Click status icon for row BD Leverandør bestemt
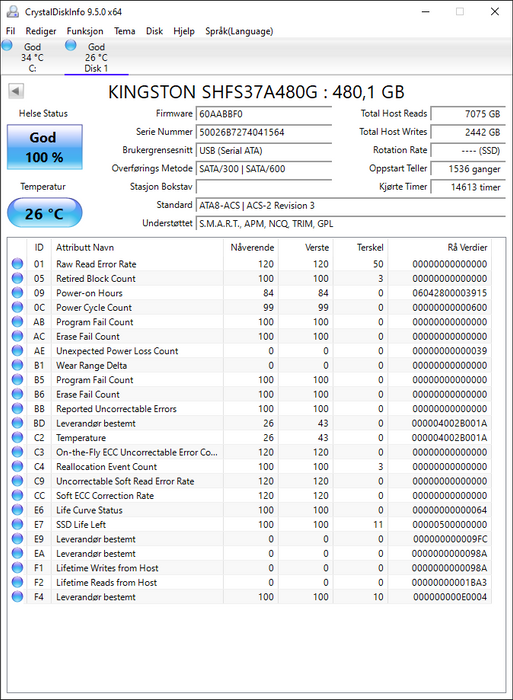 [17, 423]
